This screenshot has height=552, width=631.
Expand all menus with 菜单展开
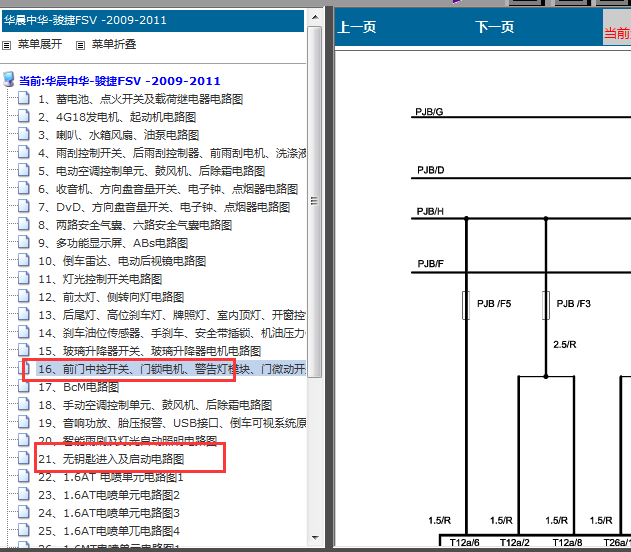pos(39,44)
